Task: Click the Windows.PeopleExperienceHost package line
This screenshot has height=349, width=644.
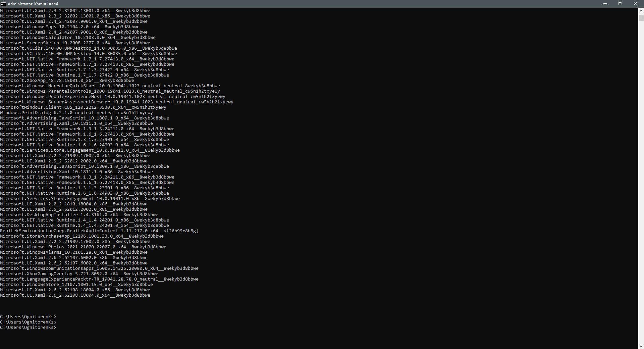Action: [113, 97]
